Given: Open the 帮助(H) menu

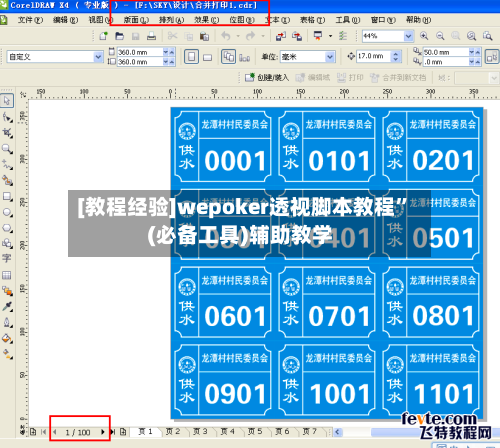Looking at the screenshot, I should 418,20.
